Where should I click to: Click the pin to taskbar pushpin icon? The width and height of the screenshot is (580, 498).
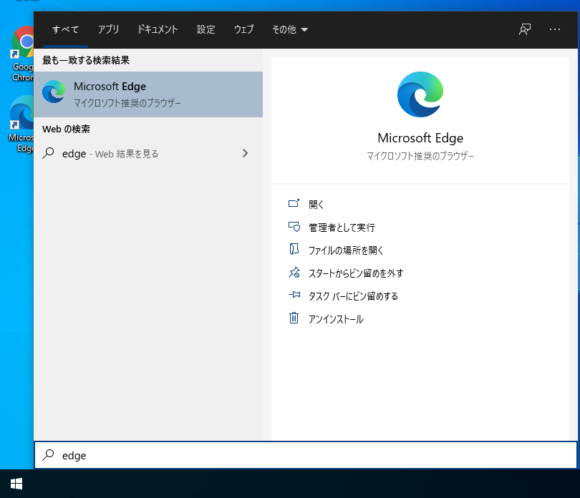click(294, 295)
